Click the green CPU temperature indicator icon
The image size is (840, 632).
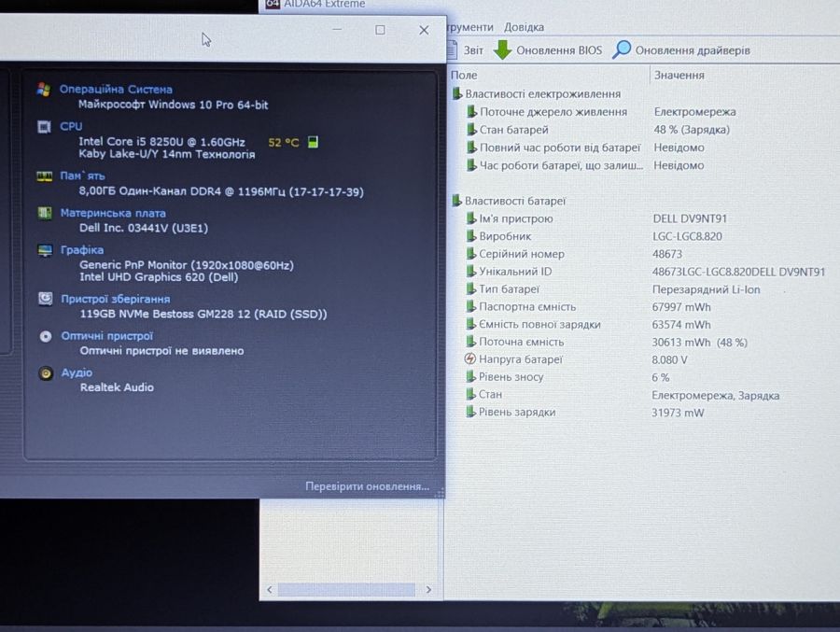point(313,142)
